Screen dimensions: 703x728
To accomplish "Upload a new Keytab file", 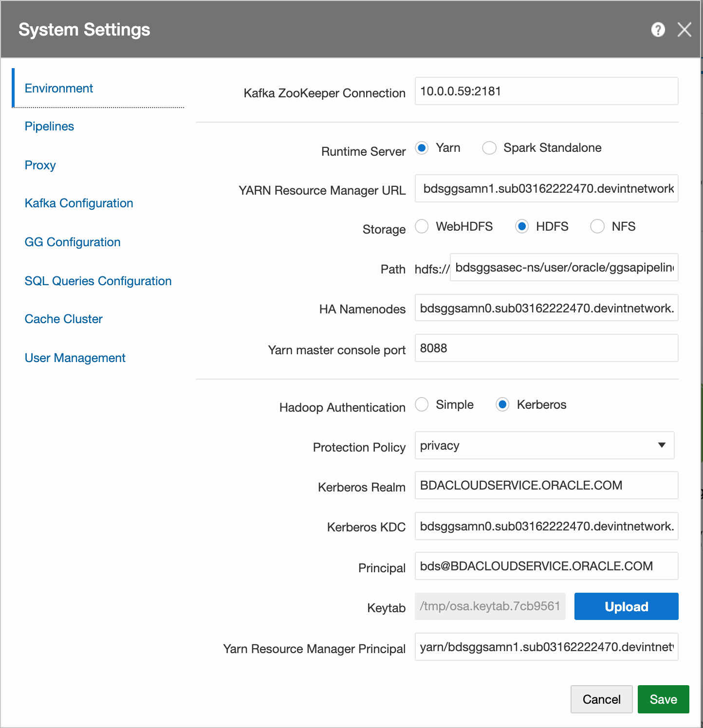I will pyautogui.click(x=626, y=606).
